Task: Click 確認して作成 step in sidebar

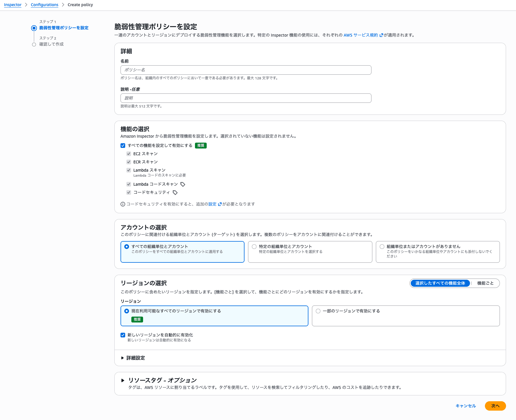Action: coord(51,44)
